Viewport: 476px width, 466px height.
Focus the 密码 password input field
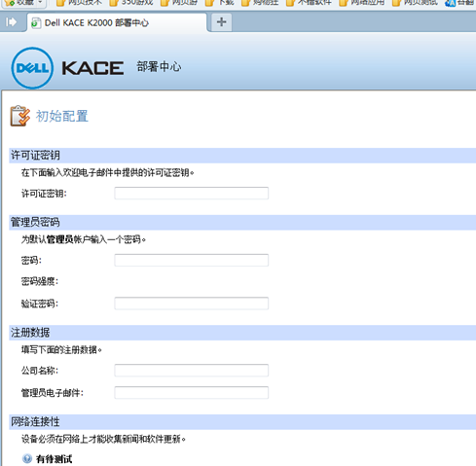click(x=192, y=260)
